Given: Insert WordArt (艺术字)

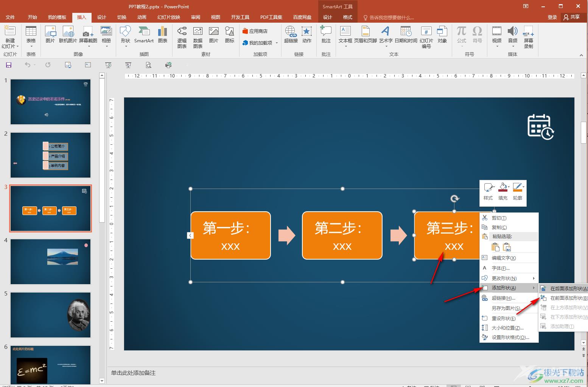Looking at the screenshot, I should tap(386, 37).
